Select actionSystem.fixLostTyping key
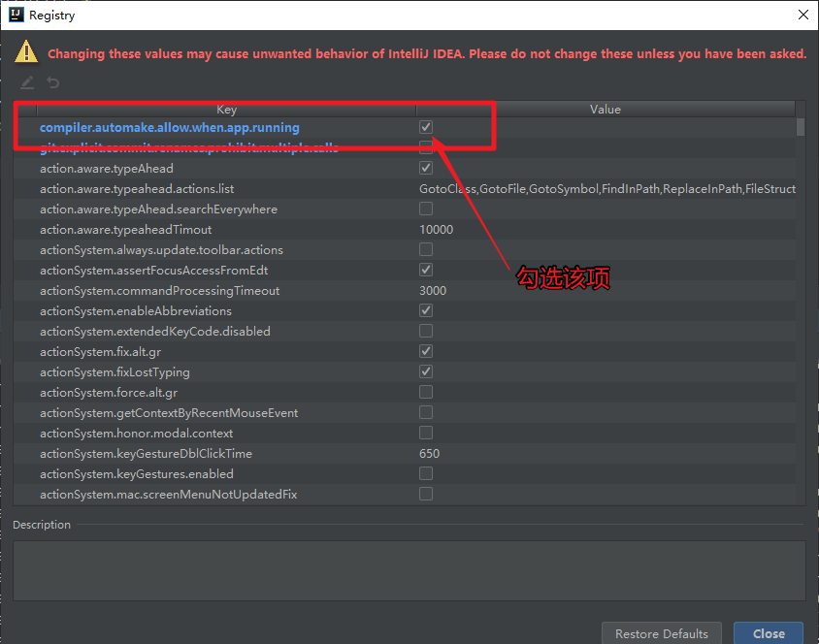The width and height of the screenshot is (819, 644). pos(115,371)
